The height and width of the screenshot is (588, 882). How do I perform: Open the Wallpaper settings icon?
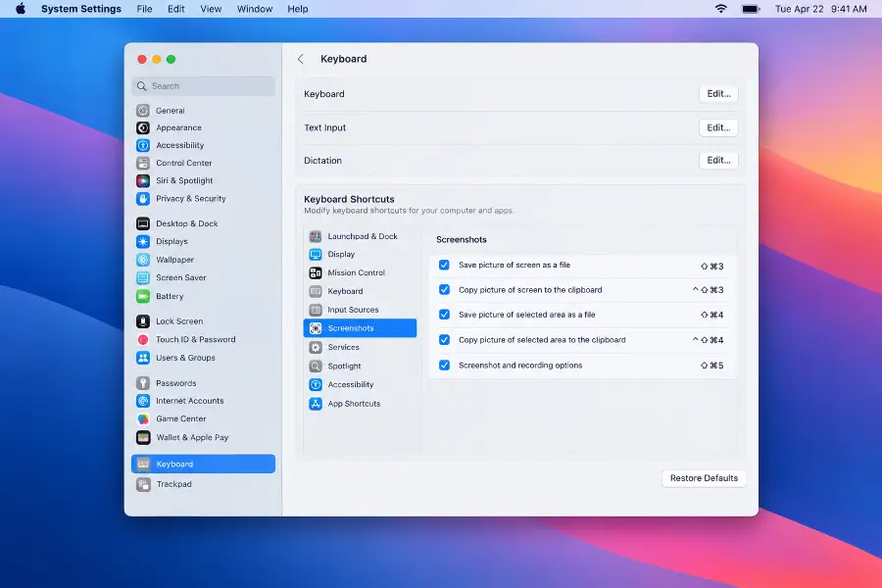tap(143, 260)
